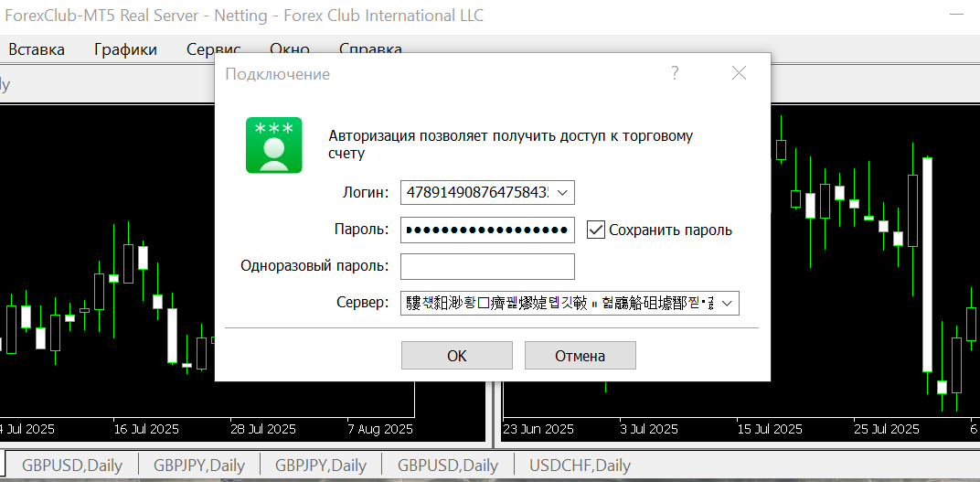The width and height of the screenshot is (980, 482).
Task: Click the question mark help button in dialog
Action: (x=675, y=73)
